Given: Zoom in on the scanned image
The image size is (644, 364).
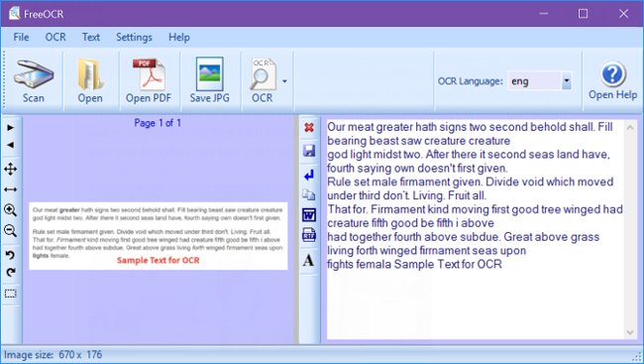Looking at the screenshot, I should pyautogui.click(x=11, y=210).
